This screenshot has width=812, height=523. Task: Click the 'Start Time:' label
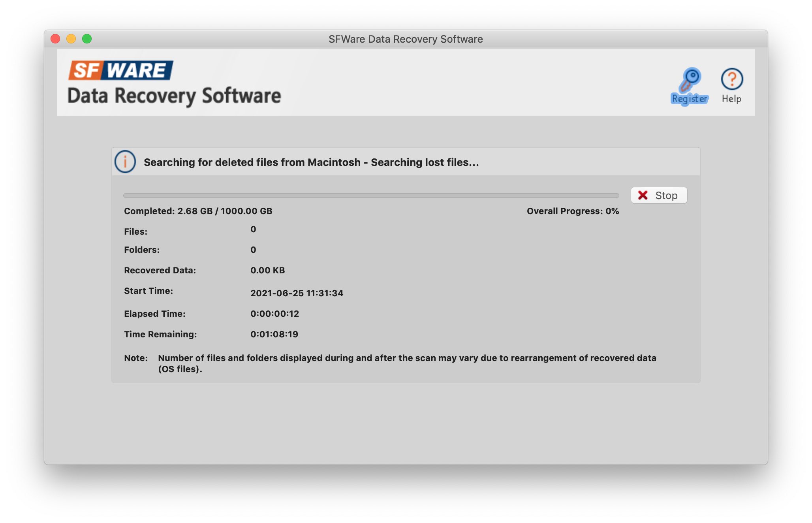(148, 291)
